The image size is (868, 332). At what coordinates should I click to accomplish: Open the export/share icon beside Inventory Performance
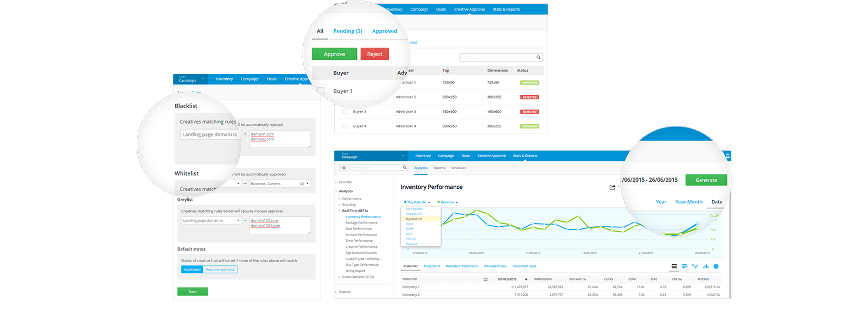[x=612, y=187]
